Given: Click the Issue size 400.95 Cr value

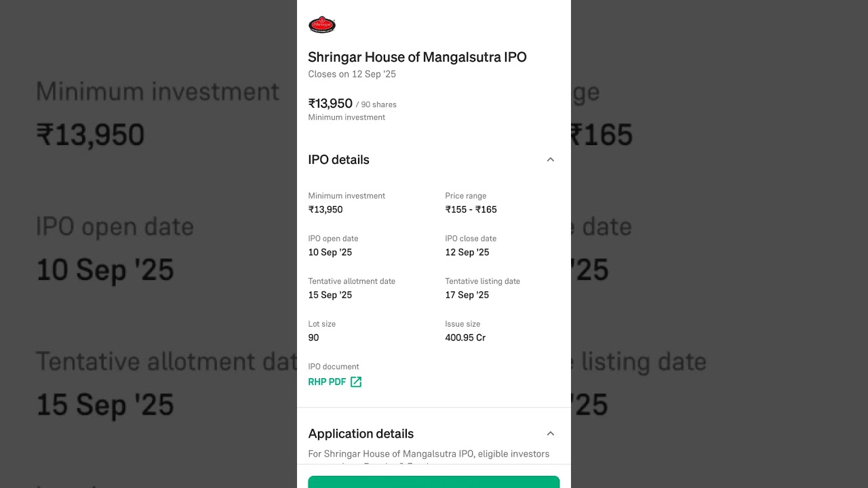Looking at the screenshot, I should pyautogui.click(x=465, y=338).
